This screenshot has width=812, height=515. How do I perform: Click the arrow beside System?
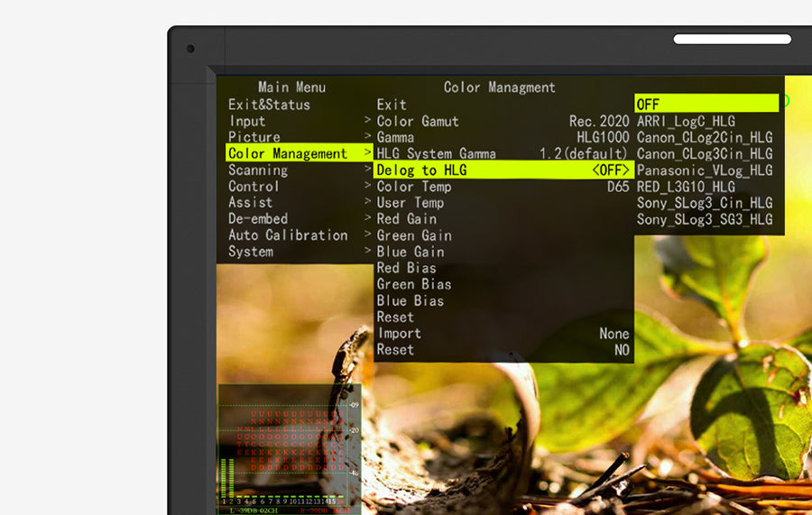click(x=368, y=250)
